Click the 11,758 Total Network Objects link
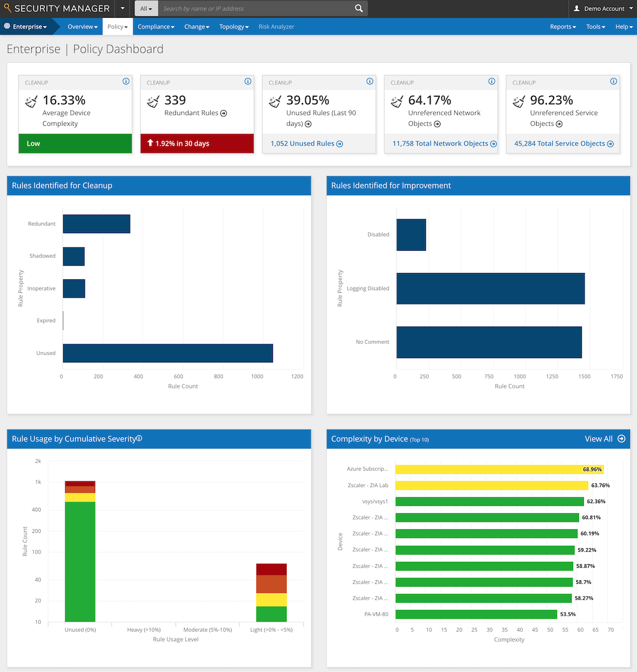637x672 pixels. click(x=441, y=143)
